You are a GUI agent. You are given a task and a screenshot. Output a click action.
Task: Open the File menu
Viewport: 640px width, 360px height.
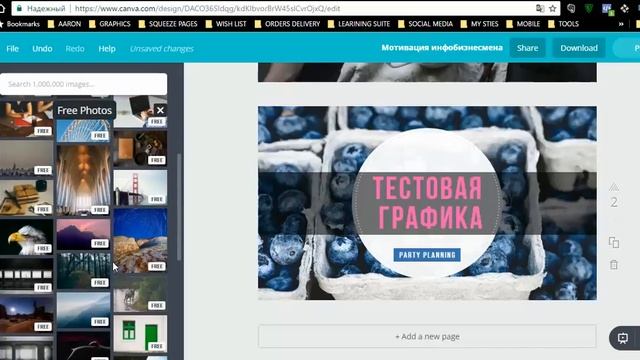[x=12, y=49]
